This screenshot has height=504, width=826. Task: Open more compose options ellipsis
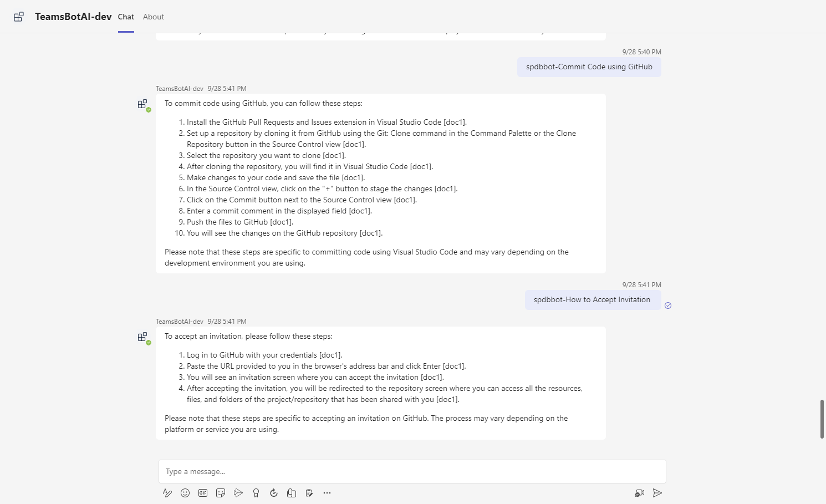pos(327,493)
